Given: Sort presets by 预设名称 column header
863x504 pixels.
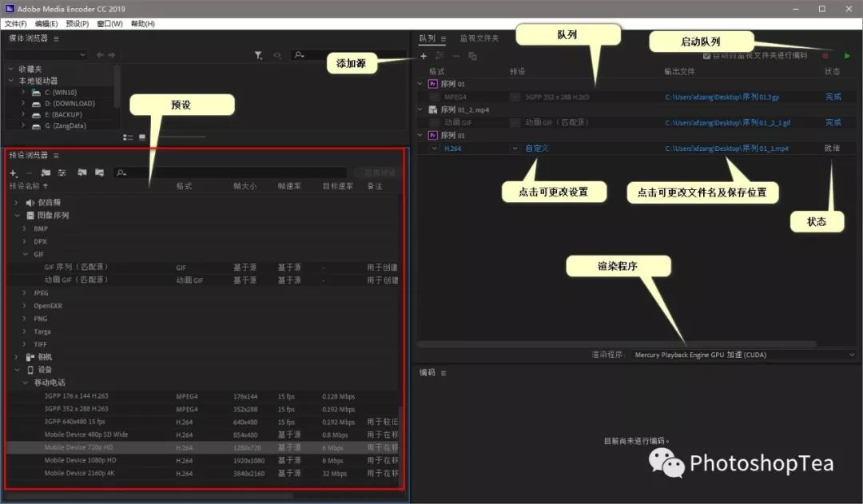Looking at the screenshot, I should pos(28,186).
